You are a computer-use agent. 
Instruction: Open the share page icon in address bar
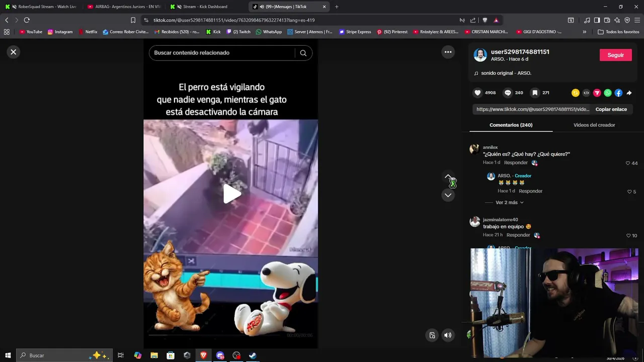(473, 20)
